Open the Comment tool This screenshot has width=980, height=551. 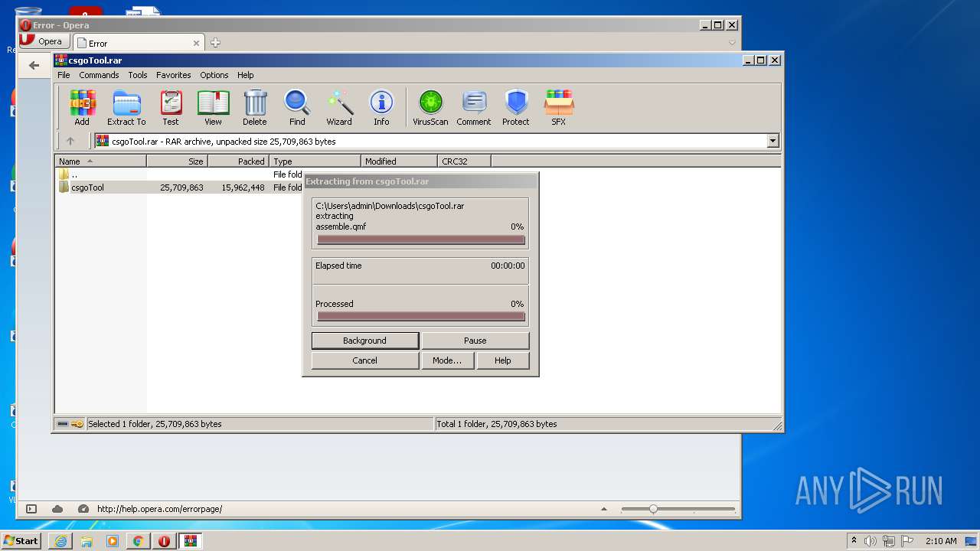click(x=474, y=107)
